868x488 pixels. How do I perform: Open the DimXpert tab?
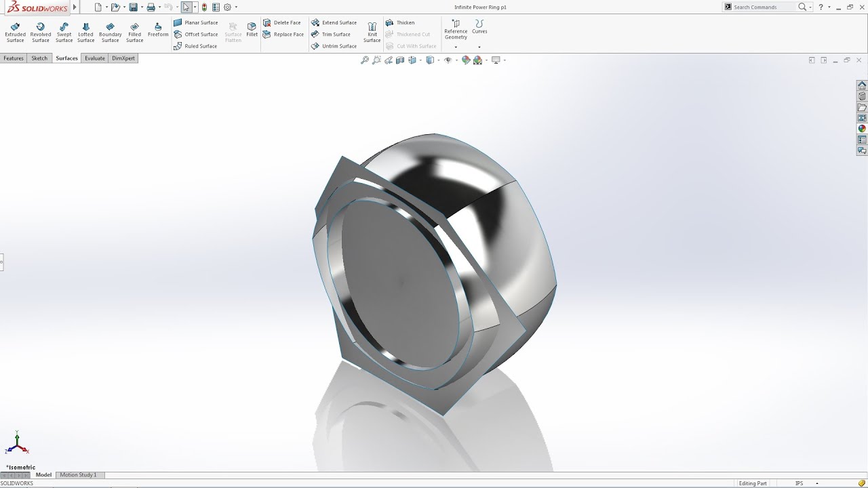[x=123, y=58]
